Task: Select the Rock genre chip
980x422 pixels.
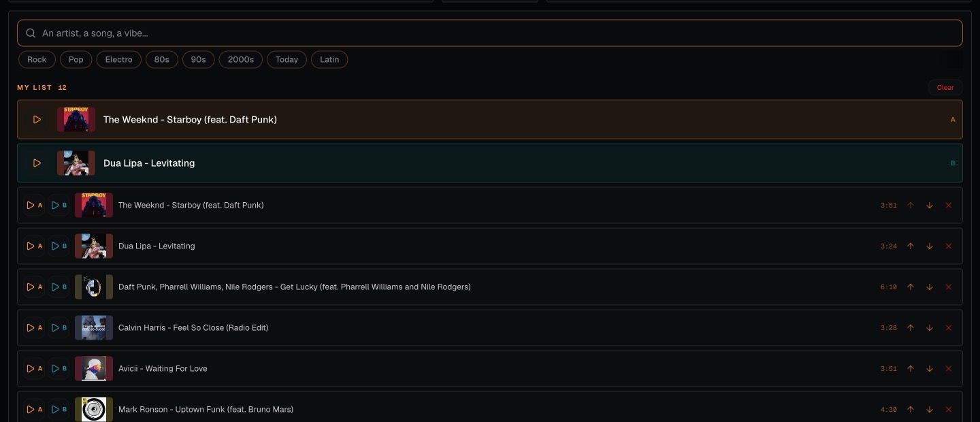Action: [37, 60]
